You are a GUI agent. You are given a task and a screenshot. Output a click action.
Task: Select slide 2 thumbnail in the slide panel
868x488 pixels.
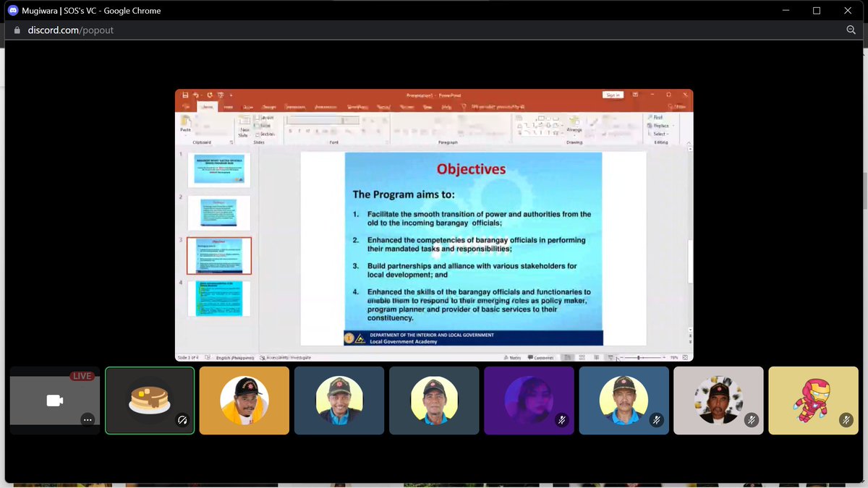click(219, 213)
